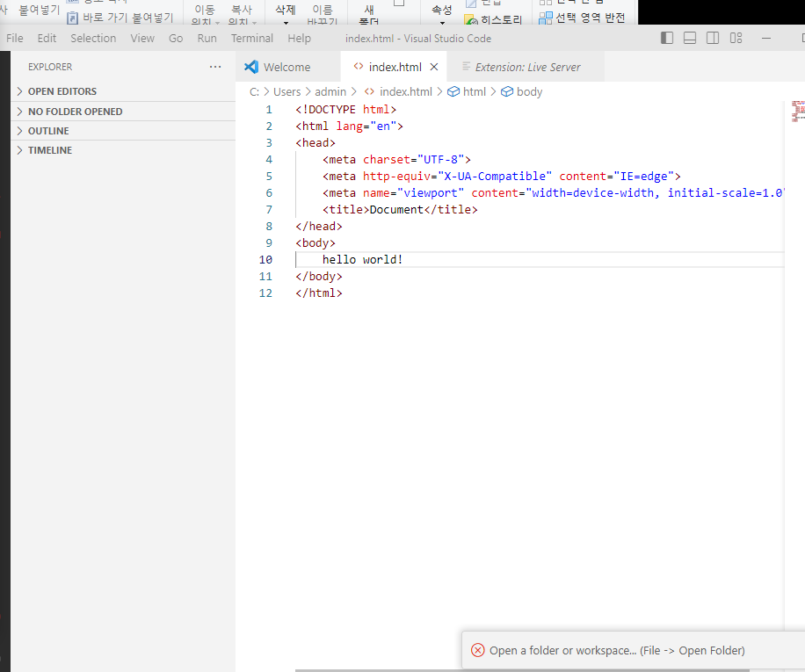805x672 pixels.
Task: Click the C: breadcrumb segment
Action: click(254, 91)
